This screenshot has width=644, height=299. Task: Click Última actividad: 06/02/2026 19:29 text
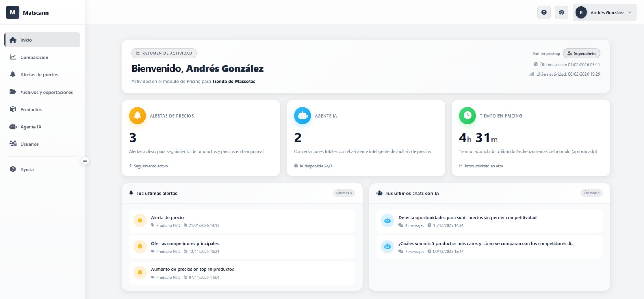click(x=568, y=74)
